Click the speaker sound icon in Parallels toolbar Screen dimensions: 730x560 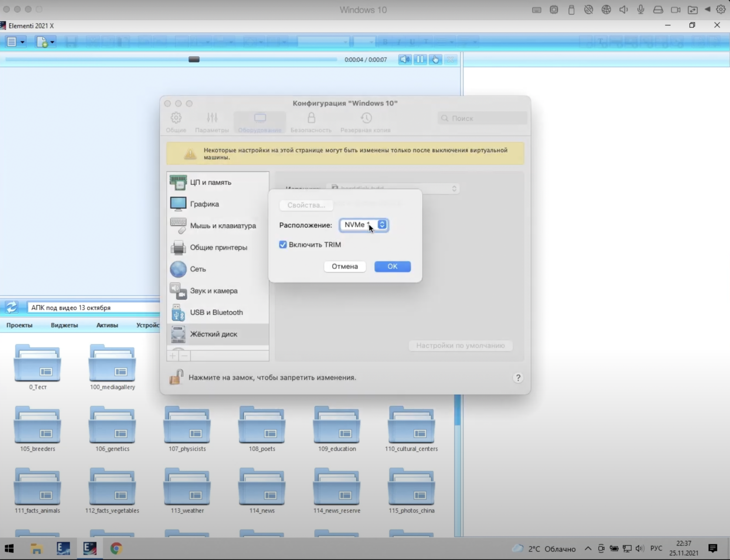pos(624,10)
